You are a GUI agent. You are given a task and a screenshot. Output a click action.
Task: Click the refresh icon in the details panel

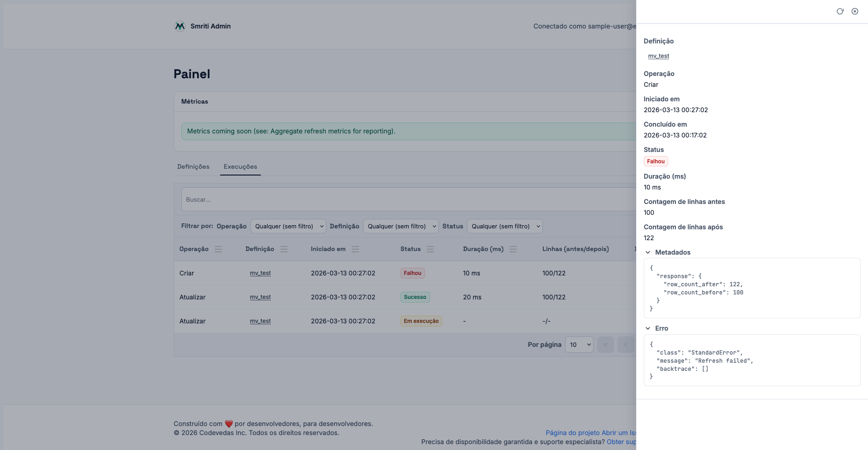[840, 11]
